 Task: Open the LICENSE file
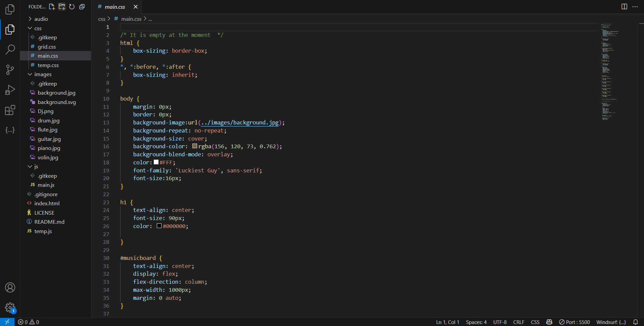[x=55, y=213]
